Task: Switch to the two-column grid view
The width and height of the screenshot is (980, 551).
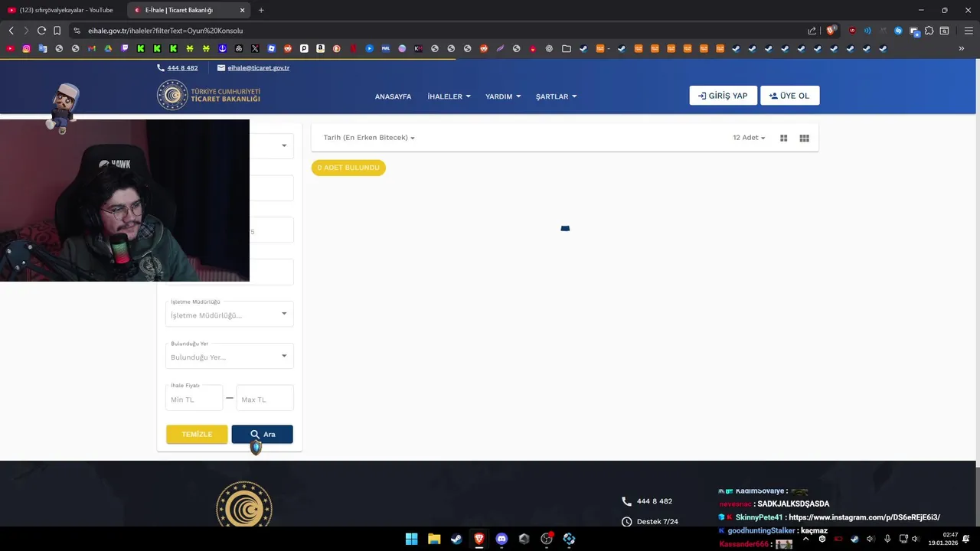Action: [783, 138]
